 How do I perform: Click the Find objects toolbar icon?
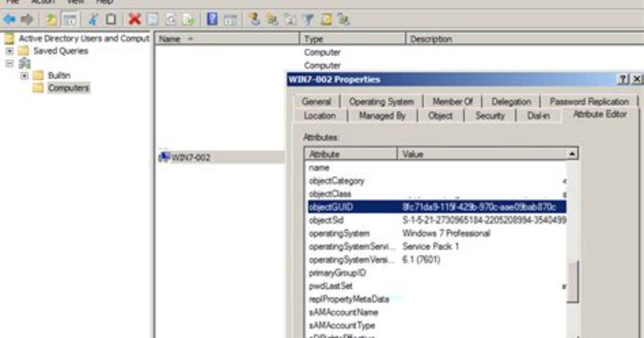[x=326, y=19]
